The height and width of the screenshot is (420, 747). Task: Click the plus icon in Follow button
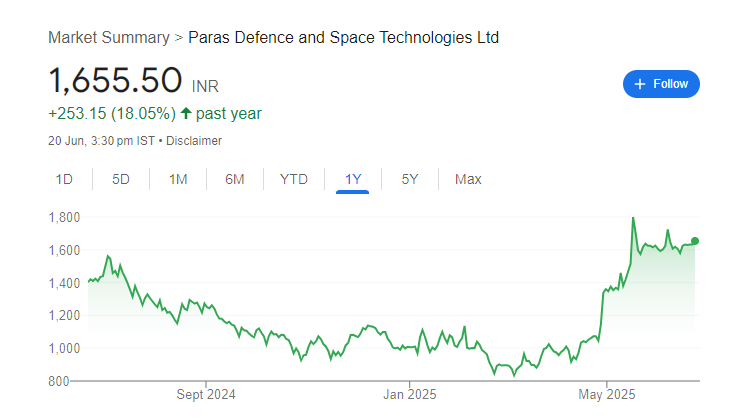[640, 84]
